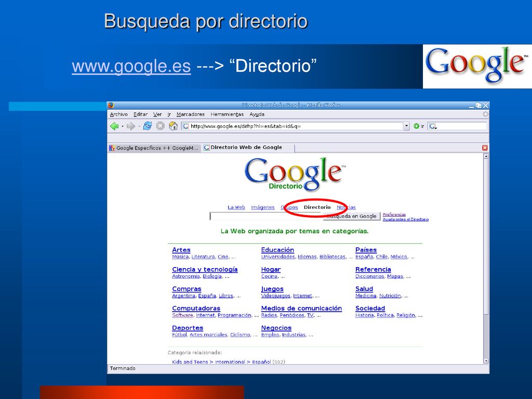This screenshot has width=532, height=399.
Task: Select the Directorio Web de Google tab
Action: (248, 147)
